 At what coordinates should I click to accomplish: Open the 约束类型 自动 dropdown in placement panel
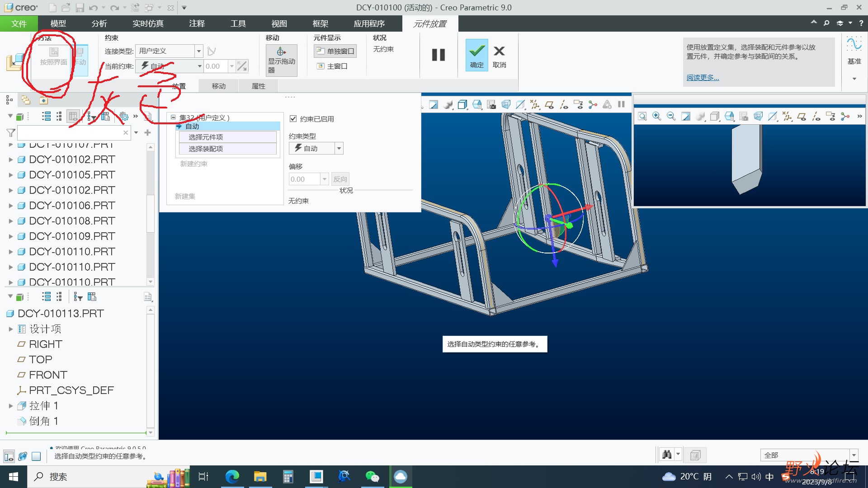coord(339,148)
